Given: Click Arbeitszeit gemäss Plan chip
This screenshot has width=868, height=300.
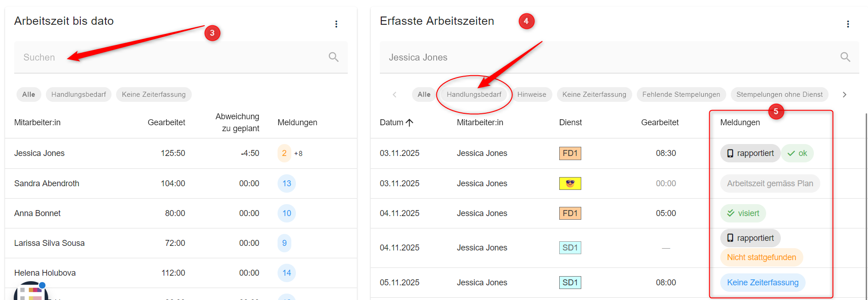Looking at the screenshot, I should pos(770,183).
